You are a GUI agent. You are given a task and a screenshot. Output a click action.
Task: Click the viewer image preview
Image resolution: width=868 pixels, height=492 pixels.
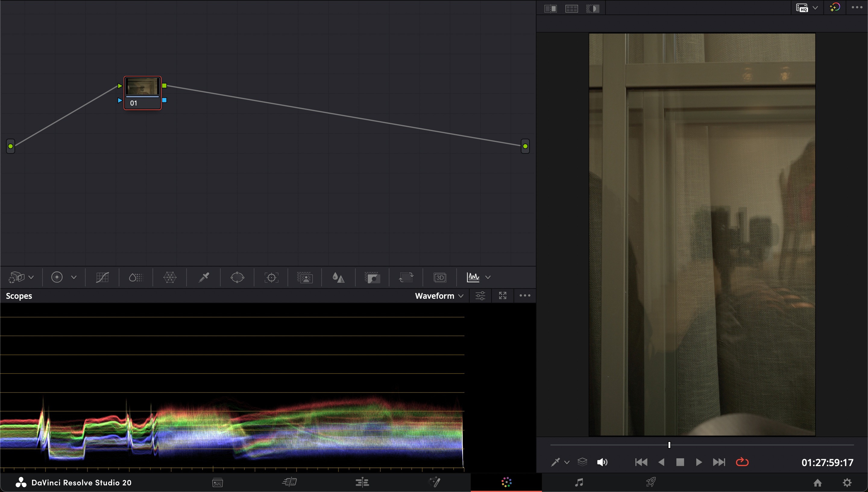702,234
